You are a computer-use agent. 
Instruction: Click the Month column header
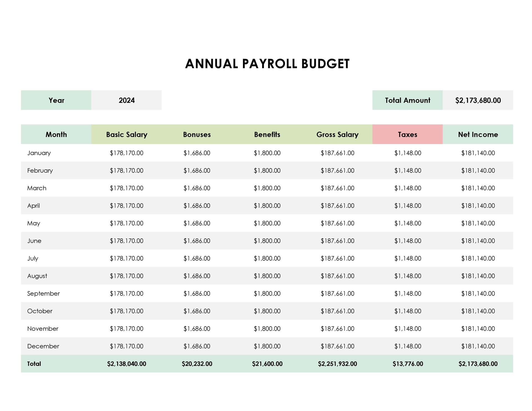coord(56,135)
